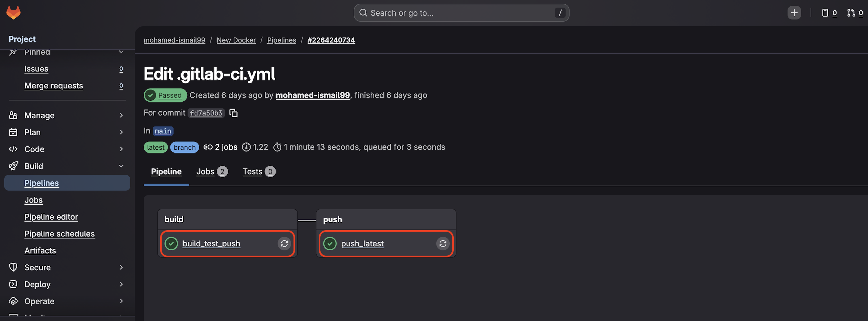Click the Passed status check circle
This screenshot has width=868, height=321.
[151, 95]
